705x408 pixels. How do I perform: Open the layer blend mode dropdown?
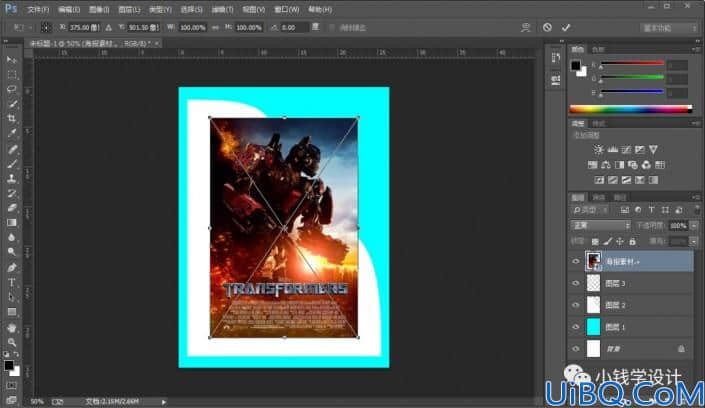[600, 225]
